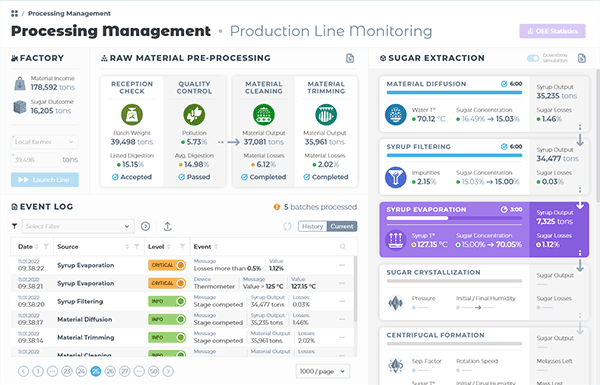The height and width of the screenshot is (385, 600).
Task: Toggle the Downtime simulation switch
Action: 533,58
